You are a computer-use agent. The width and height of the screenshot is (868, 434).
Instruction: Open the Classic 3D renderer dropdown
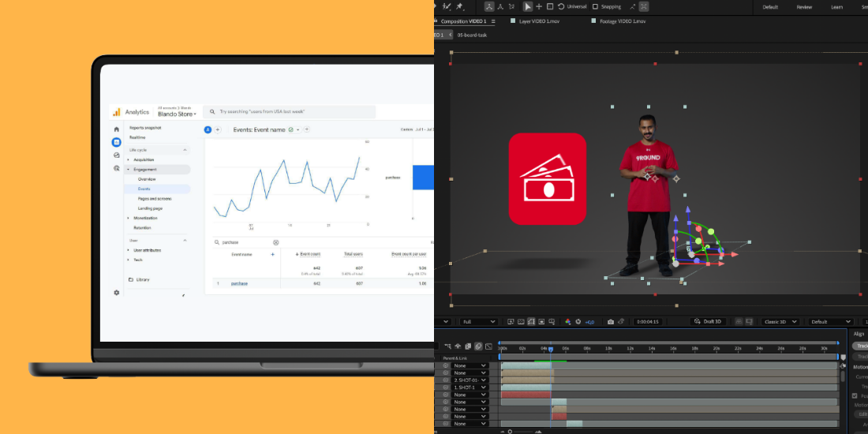(780, 322)
